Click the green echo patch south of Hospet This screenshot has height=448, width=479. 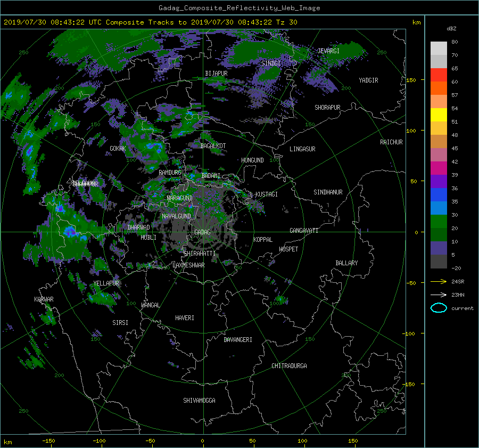coord(280,300)
